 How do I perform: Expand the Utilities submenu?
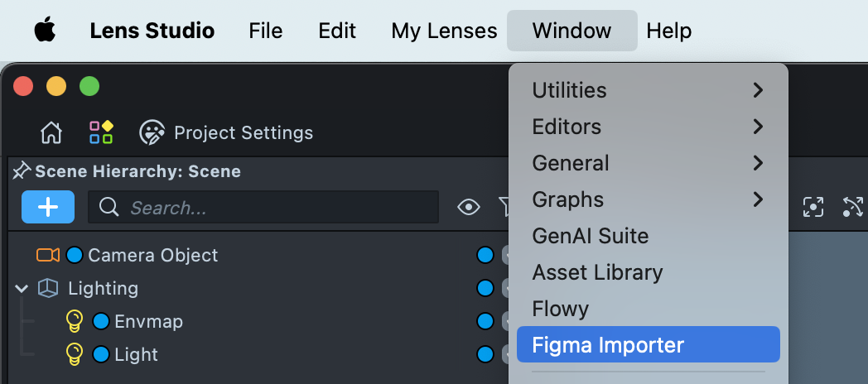648,90
